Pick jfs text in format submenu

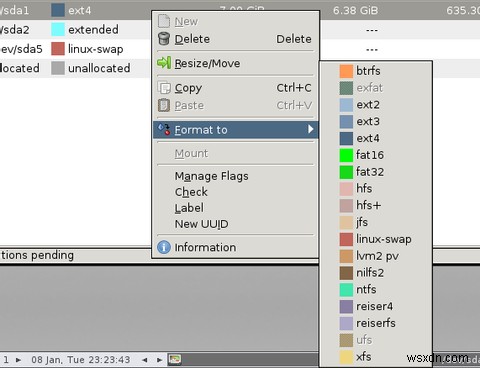tap(362, 222)
